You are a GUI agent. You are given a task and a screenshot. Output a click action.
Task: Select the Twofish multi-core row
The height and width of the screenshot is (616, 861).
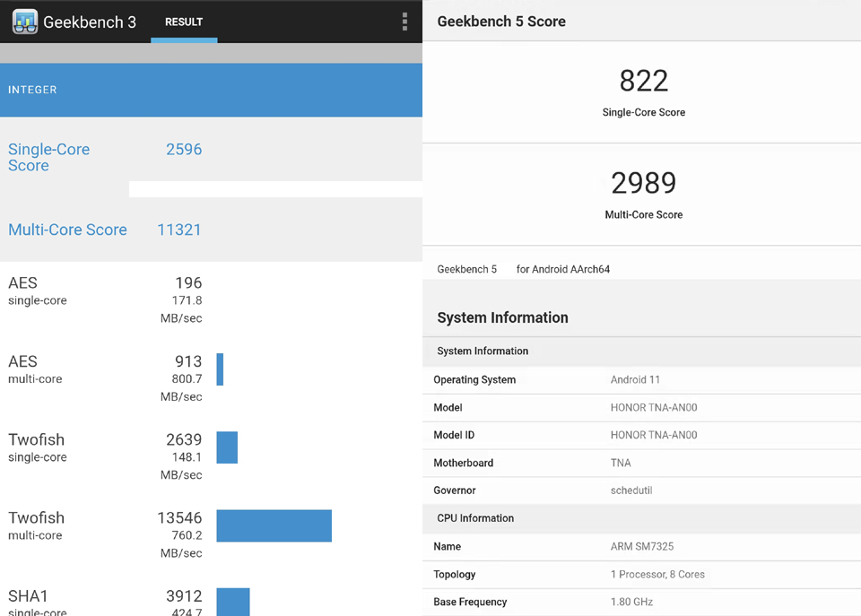[211, 535]
